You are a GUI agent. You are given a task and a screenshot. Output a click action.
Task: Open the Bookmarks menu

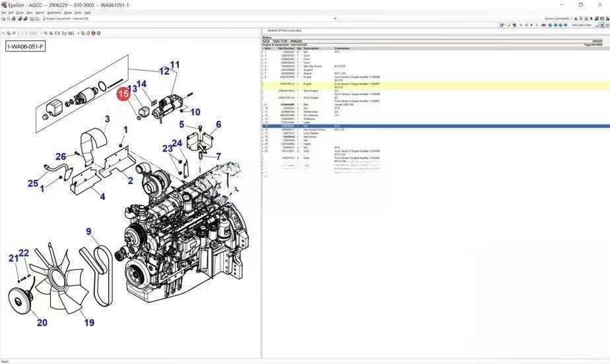click(x=54, y=13)
